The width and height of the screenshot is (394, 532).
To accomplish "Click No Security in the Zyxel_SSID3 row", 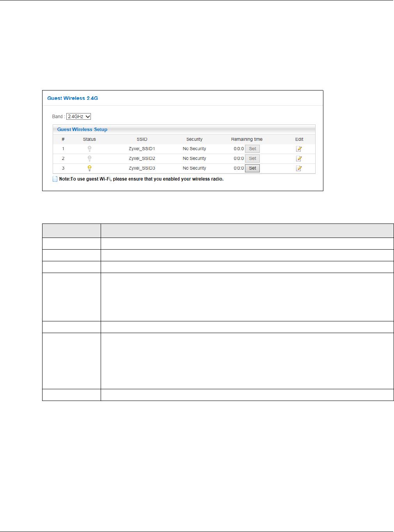I will coord(194,168).
